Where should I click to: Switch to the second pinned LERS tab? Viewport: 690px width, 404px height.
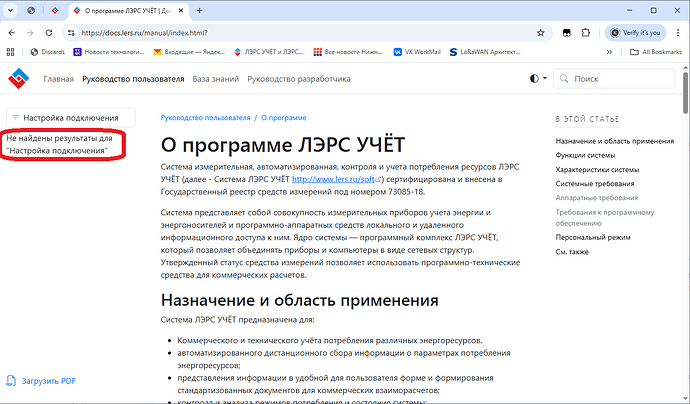coord(55,11)
